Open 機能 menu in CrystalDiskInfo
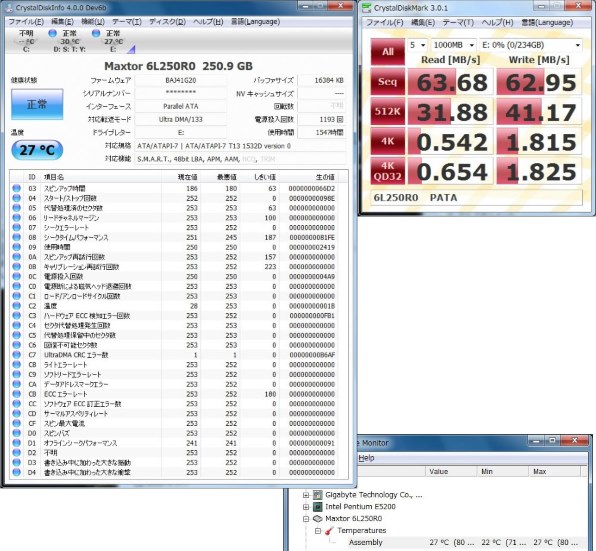The image size is (596, 551). (x=93, y=22)
